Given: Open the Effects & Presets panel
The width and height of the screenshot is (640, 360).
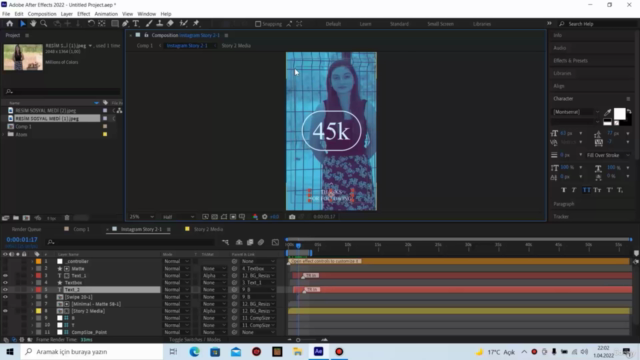Looking at the screenshot, I should [570, 60].
